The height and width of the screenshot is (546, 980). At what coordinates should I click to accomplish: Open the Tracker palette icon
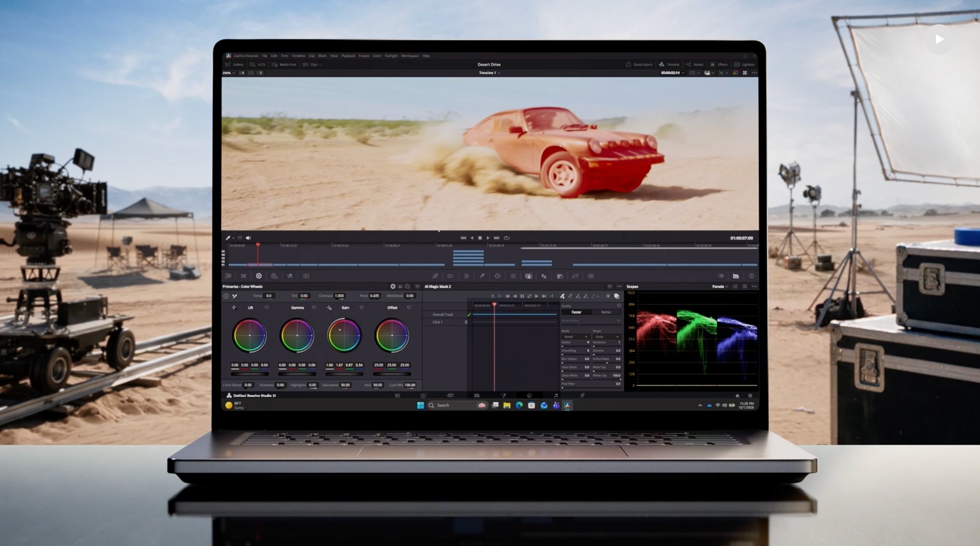513,276
